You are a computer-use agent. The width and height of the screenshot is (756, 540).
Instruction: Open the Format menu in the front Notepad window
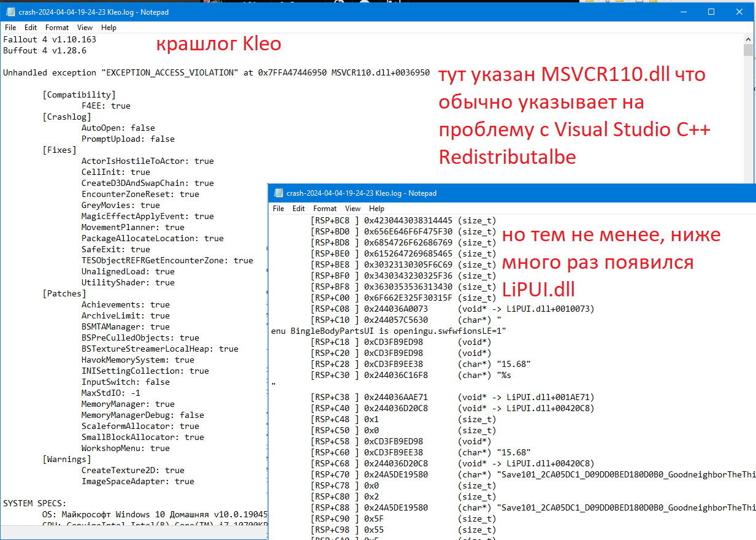pyautogui.click(x=325, y=209)
